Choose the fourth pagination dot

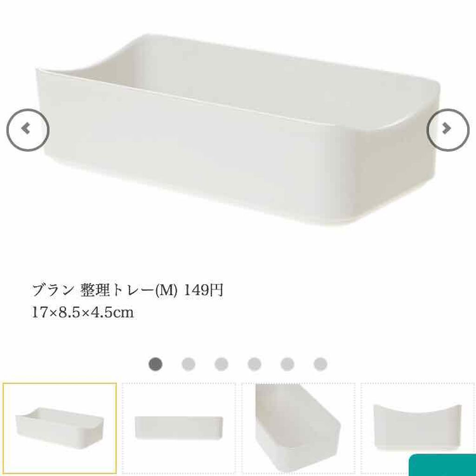[254, 364]
